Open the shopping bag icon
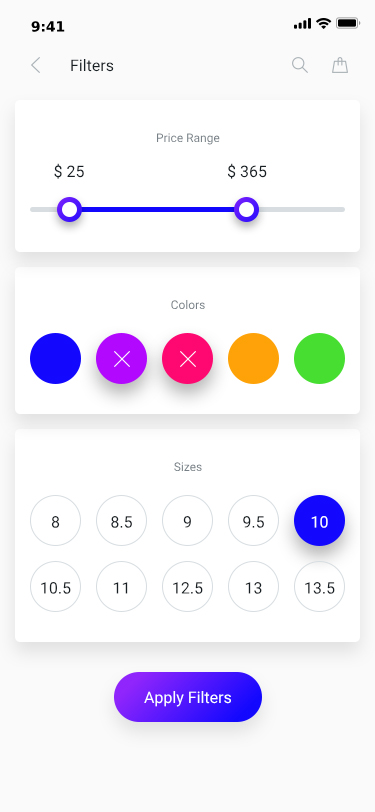This screenshot has width=375, height=812. coord(340,65)
